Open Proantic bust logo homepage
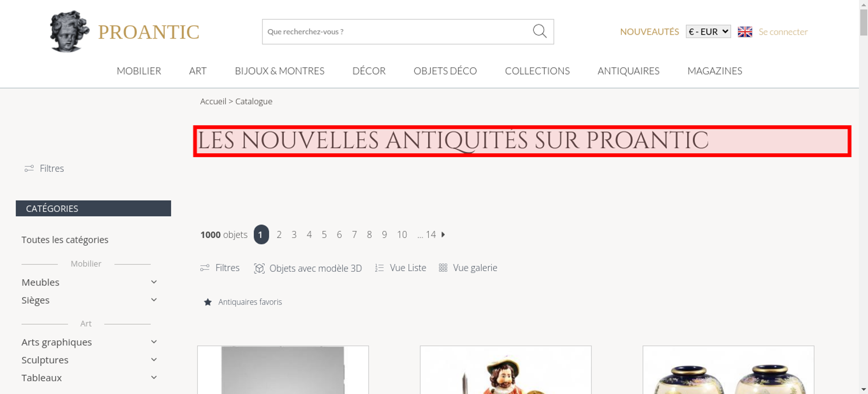Image resolution: width=868 pixels, height=394 pixels. (x=69, y=31)
